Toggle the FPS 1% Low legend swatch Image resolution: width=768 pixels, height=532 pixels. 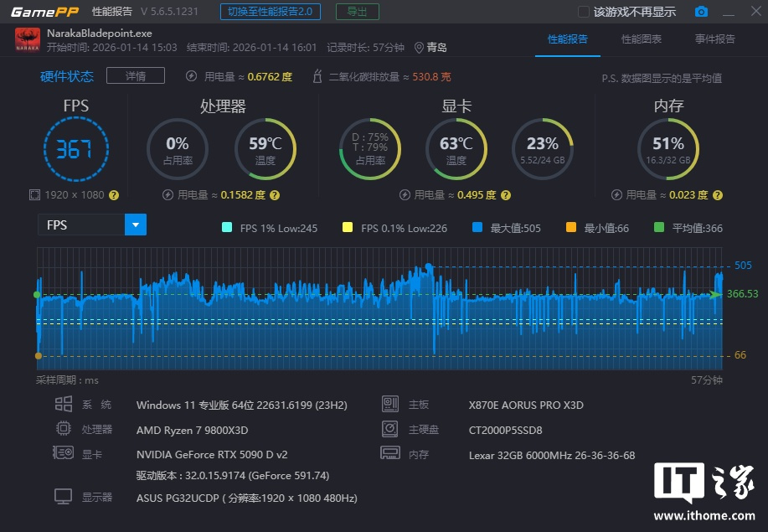(226, 228)
